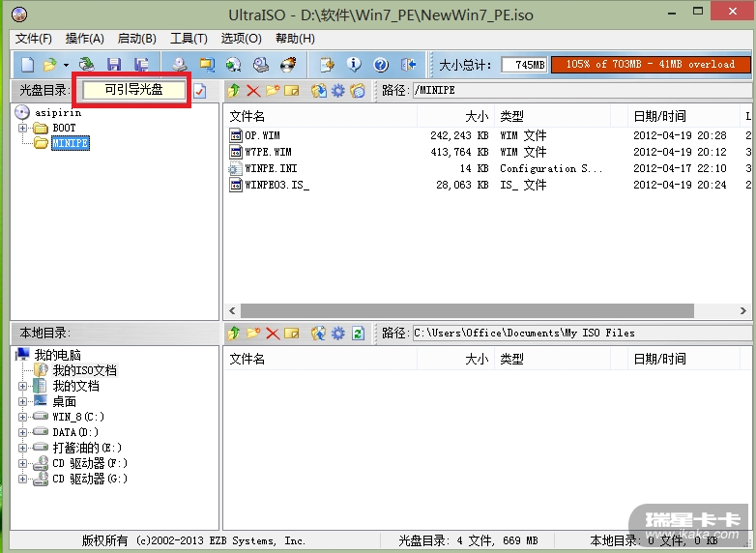
Task: Open the dropdown arrow beside the Open icon
Action: 66,65
